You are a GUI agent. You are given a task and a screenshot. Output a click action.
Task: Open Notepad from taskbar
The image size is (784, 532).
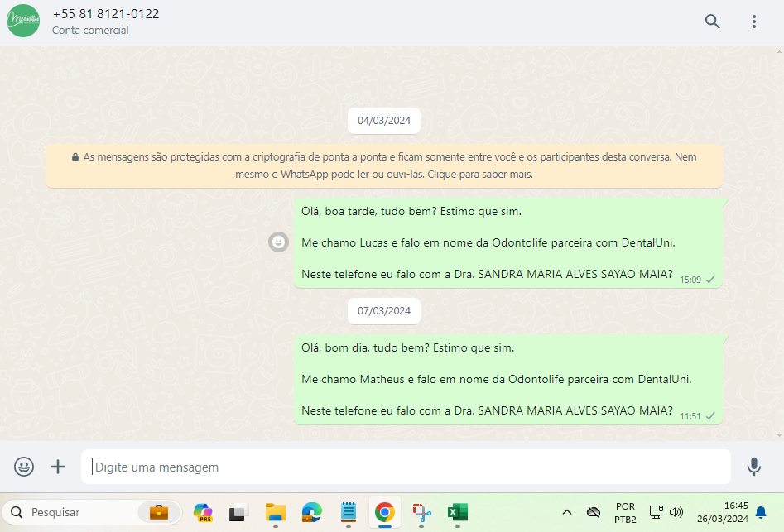(x=349, y=512)
